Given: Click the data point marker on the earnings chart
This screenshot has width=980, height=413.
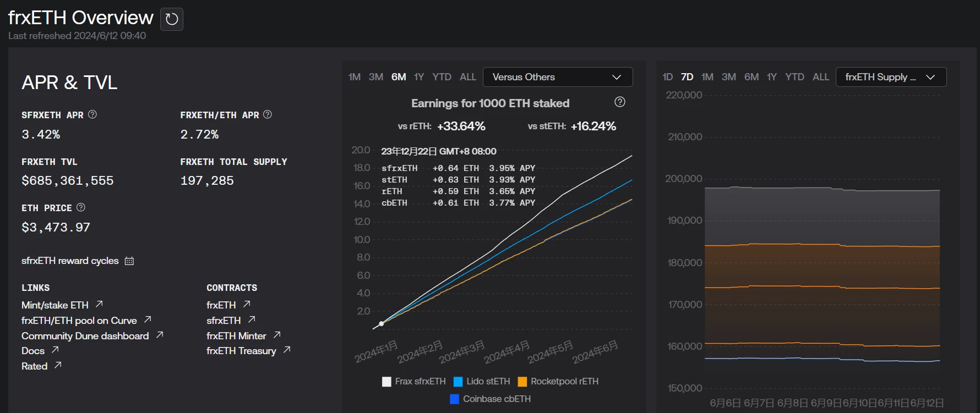Looking at the screenshot, I should click(381, 323).
